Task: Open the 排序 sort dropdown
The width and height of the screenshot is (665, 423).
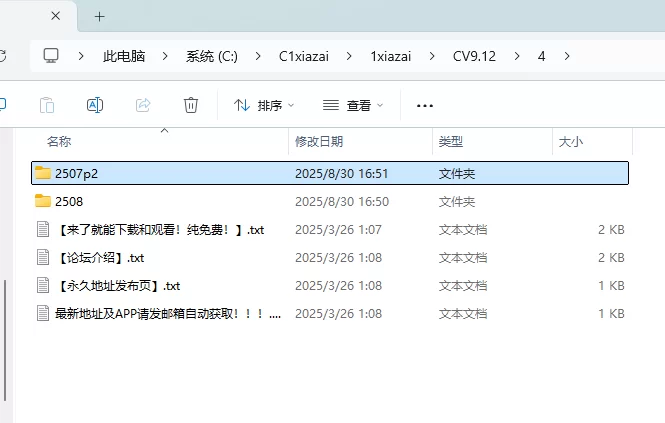Action: click(x=264, y=105)
